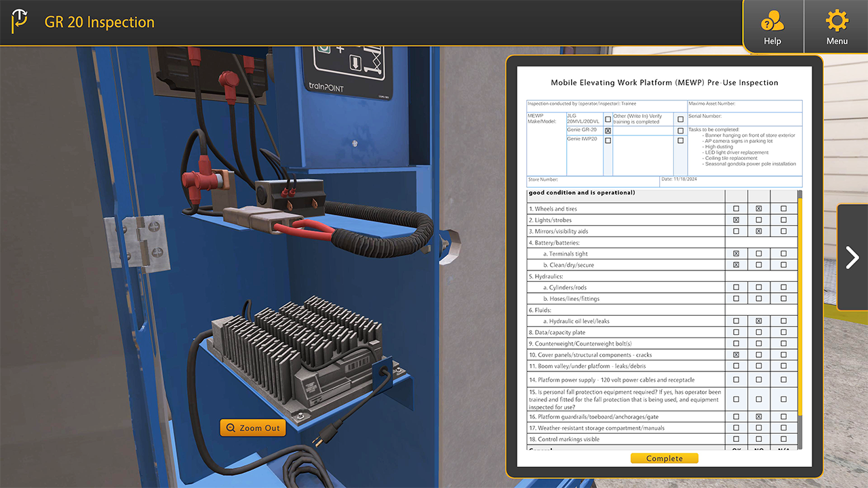Set Weather-resistant storage compartment to N/A
The image size is (868, 488).
tap(783, 428)
